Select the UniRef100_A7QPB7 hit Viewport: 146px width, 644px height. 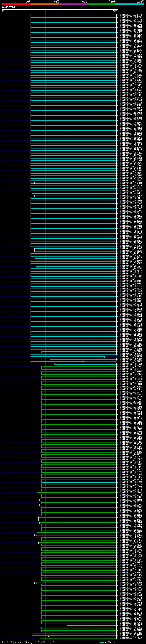coord(131,196)
